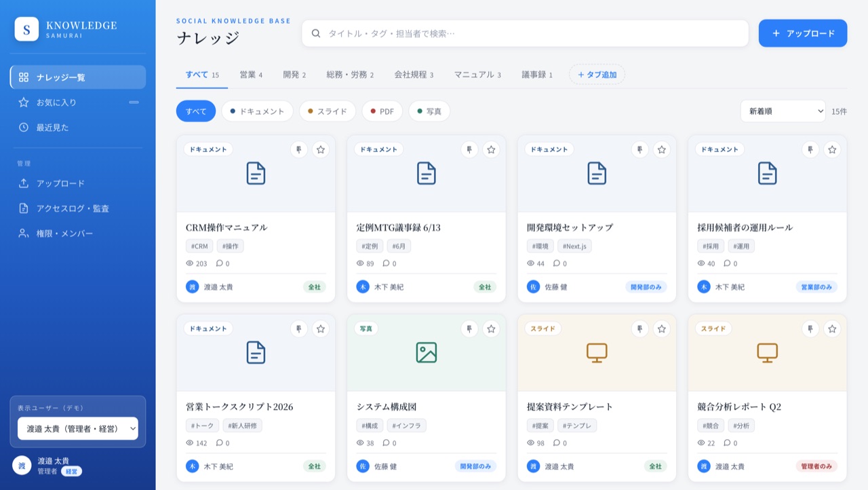Pin the 定例MTG議事録 6/13 card
Image resolution: width=868 pixels, height=490 pixels.
tap(469, 149)
